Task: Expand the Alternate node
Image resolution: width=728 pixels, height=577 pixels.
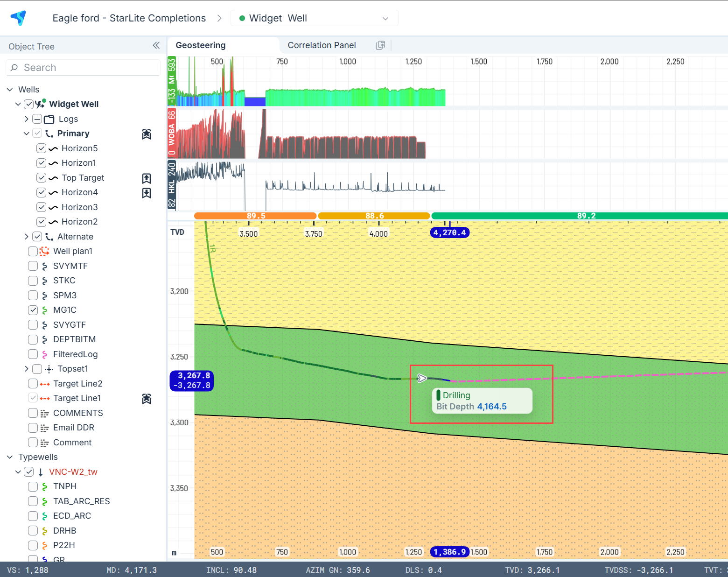Action: click(27, 237)
